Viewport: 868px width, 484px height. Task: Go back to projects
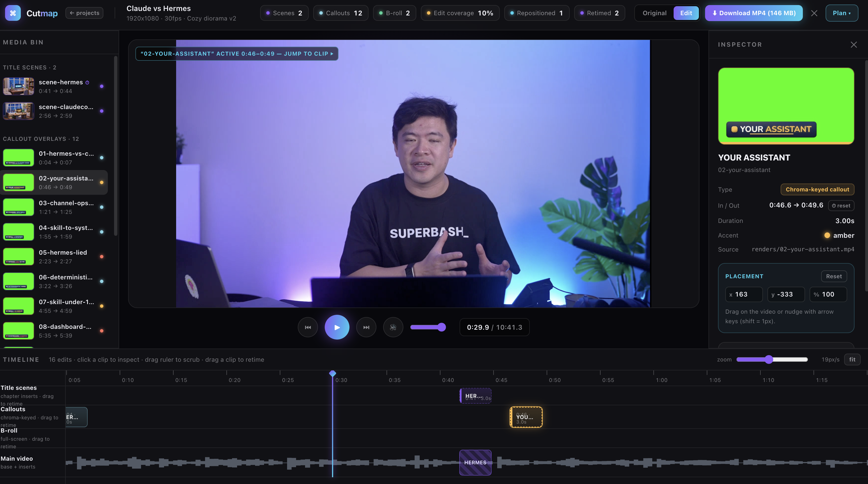click(84, 13)
